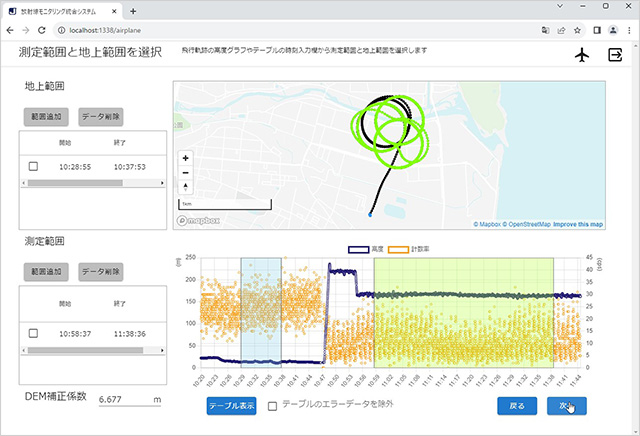This screenshot has height=436, width=640.
Task: Zoom out on the map
Action: pos(185,172)
